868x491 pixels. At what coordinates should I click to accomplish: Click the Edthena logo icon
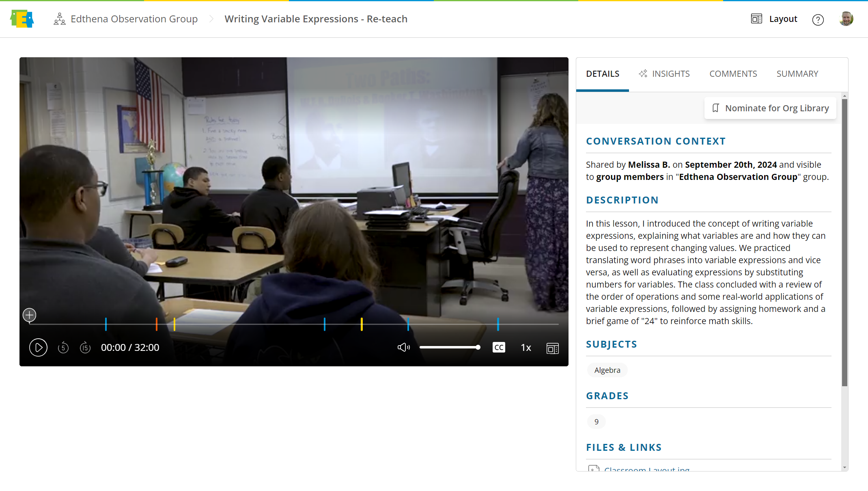click(x=22, y=19)
